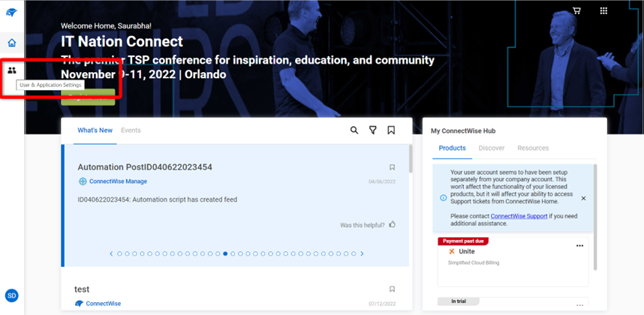The height and width of the screenshot is (315, 644).
Task: Click Welcome Home, Saurabha! greeting
Action: pyautogui.click(x=106, y=25)
